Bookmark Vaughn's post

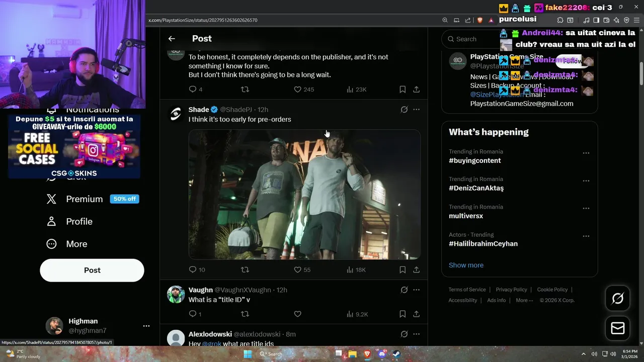tap(403, 314)
